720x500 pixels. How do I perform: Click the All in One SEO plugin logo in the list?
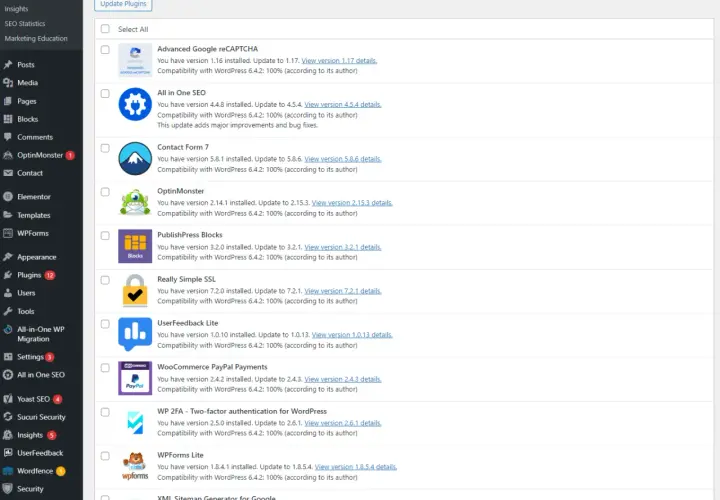tap(135, 104)
